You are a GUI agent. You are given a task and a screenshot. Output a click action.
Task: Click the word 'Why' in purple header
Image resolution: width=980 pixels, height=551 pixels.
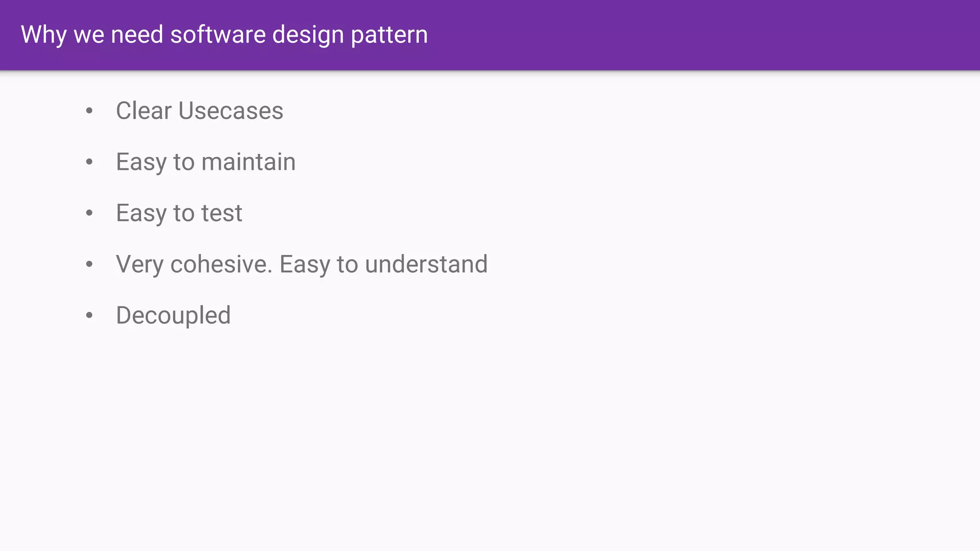(x=44, y=35)
